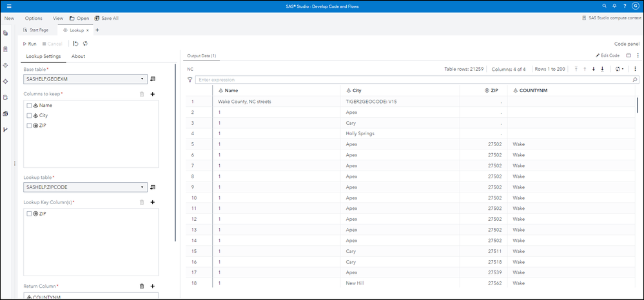Select the Lookup Settings tab
Image resolution: width=644 pixels, height=300 pixels.
44,56
